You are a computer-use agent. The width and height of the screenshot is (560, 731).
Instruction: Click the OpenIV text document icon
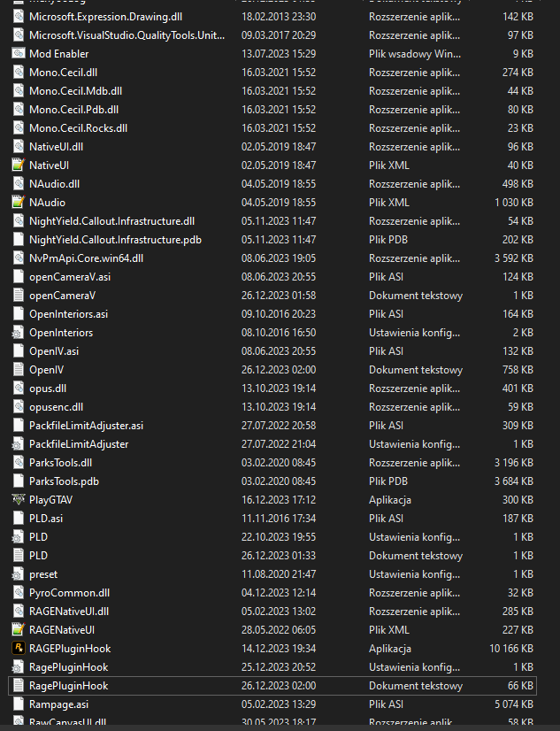(x=19, y=370)
